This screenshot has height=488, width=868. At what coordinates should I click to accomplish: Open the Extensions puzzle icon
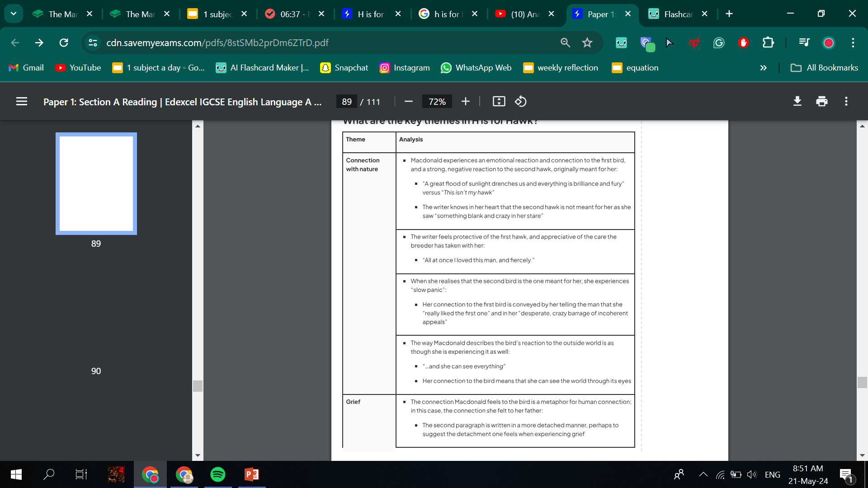pyautogui.click(x=768, y=42)
